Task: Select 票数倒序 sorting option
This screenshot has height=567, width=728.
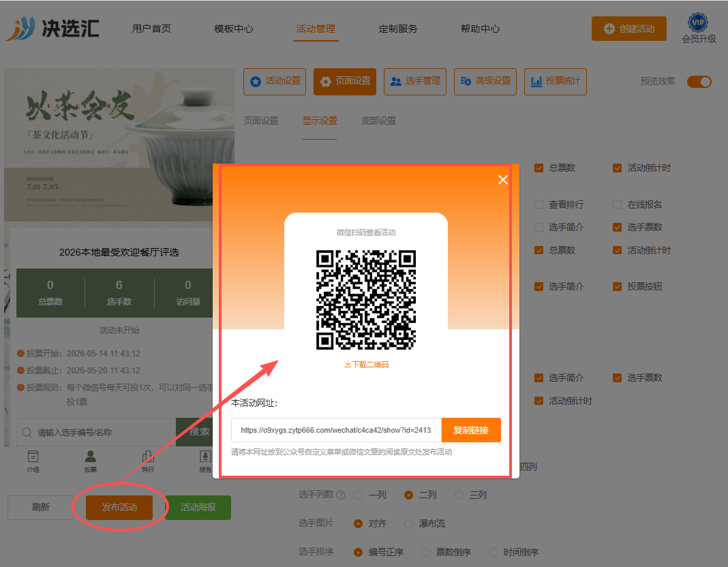Action: coord(425,552)
